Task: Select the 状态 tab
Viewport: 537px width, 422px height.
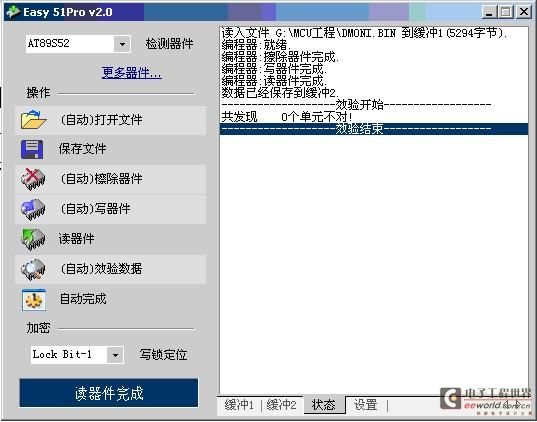Action: tap(324, 405)
